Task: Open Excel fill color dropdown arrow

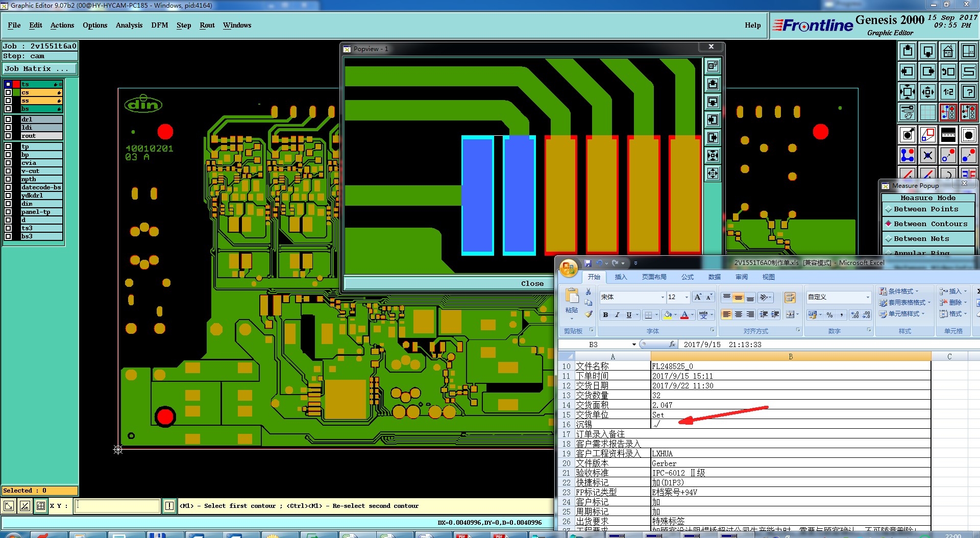Action: (x=675, y=315)
